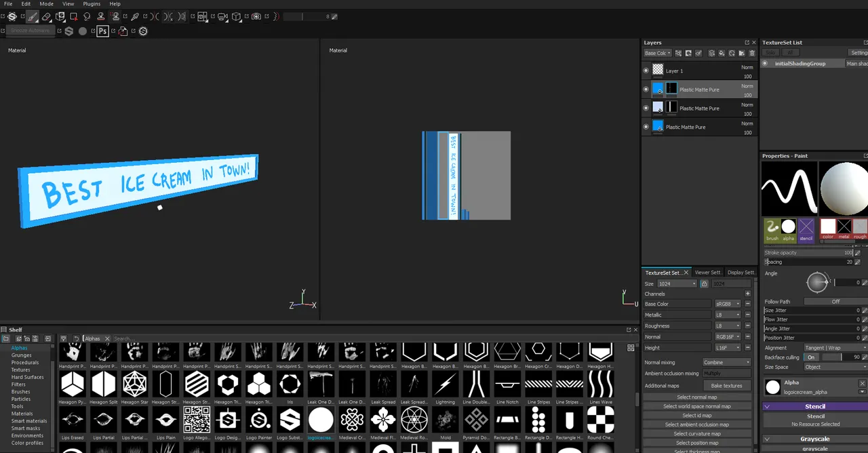Hide Layer 1 visibility eye
868x453 pixels.
(x=646, y=71)
